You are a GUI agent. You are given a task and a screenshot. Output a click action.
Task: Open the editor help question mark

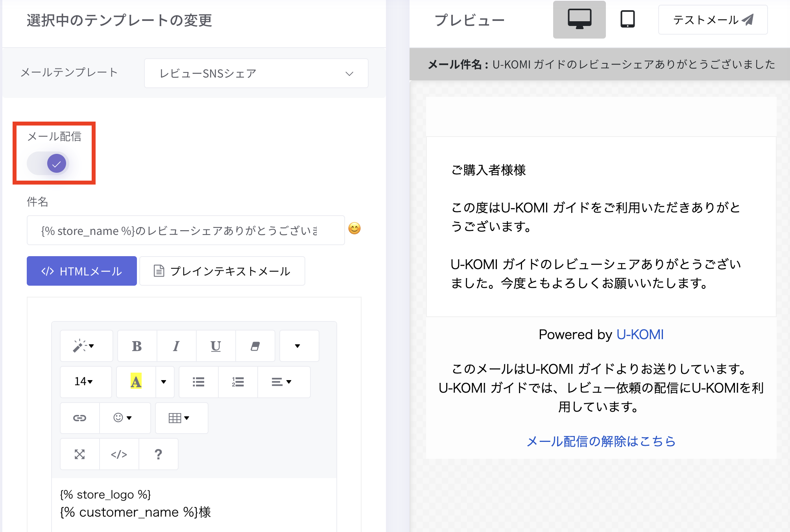(x=158, y=454)
